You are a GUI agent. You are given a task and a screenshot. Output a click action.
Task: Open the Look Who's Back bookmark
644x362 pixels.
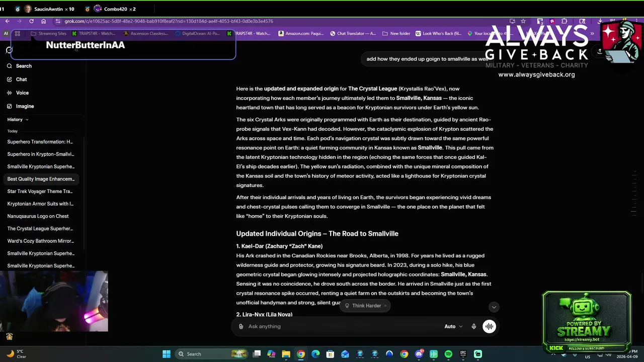(x=438, y=34)
